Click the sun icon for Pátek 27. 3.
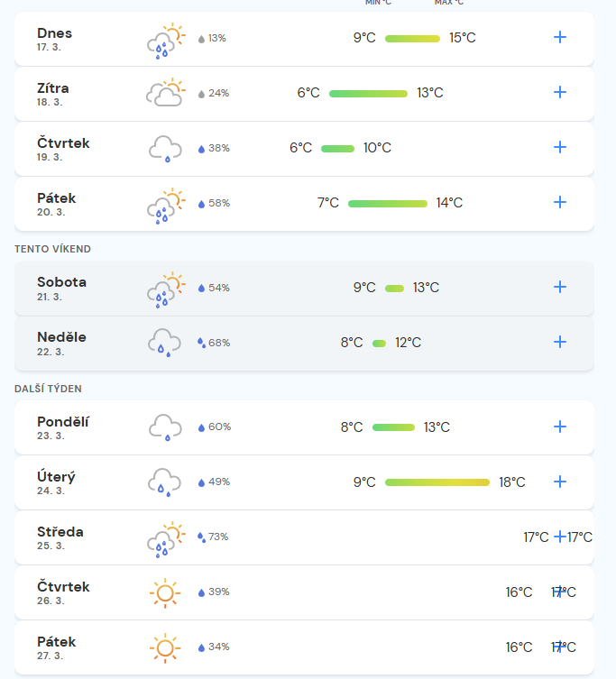 click(165, 647)
